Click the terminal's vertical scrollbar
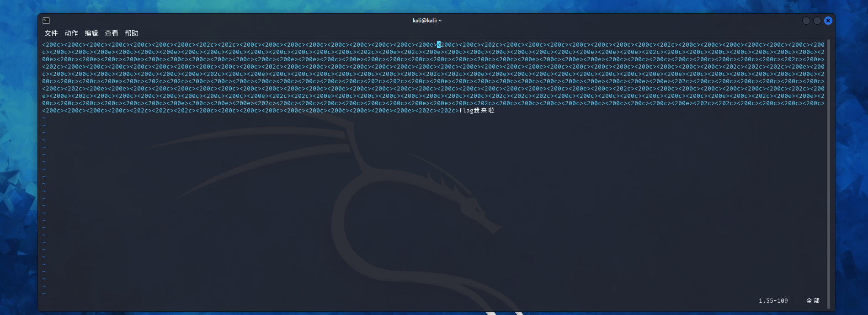 (829, 174)
